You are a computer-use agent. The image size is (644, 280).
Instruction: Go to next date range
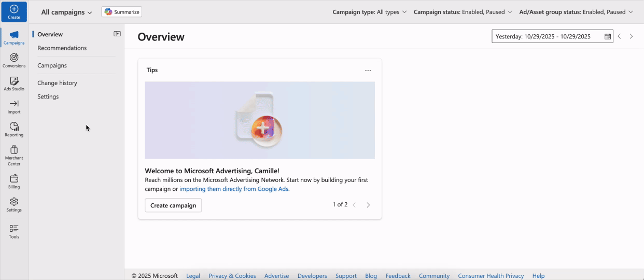(631, 36)
